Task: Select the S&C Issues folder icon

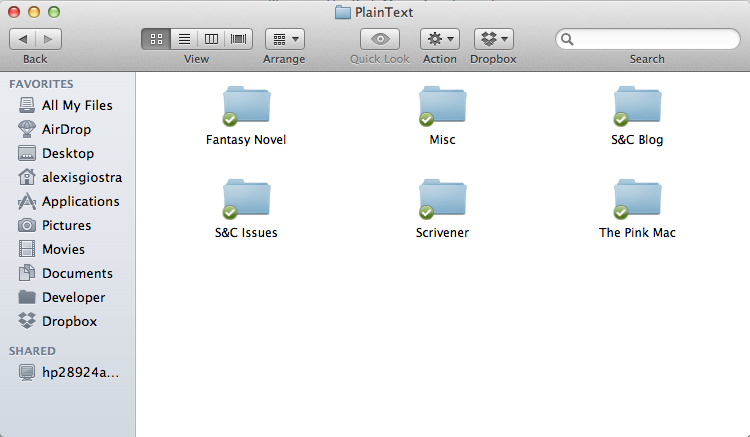Action: pyautogui.click(x=246, y=198)
